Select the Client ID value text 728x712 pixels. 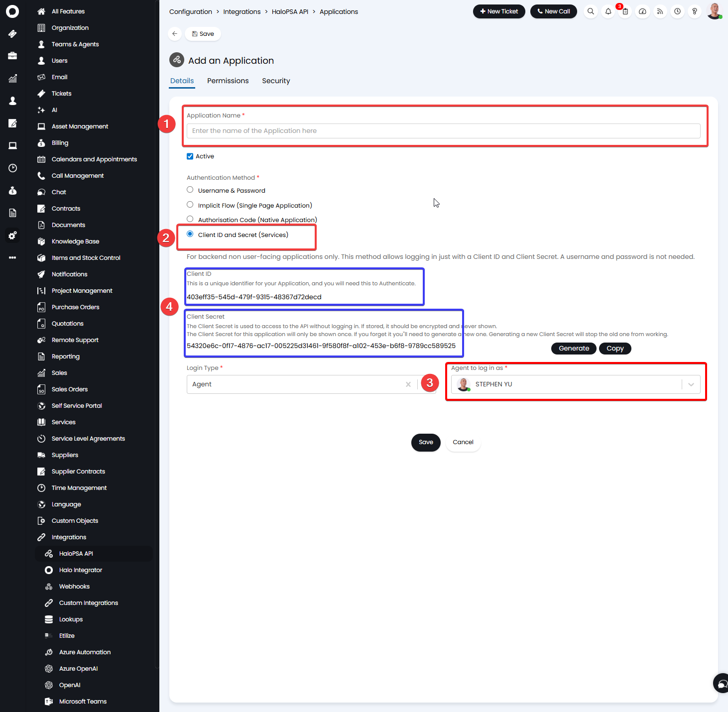click(x=254, y=297)
